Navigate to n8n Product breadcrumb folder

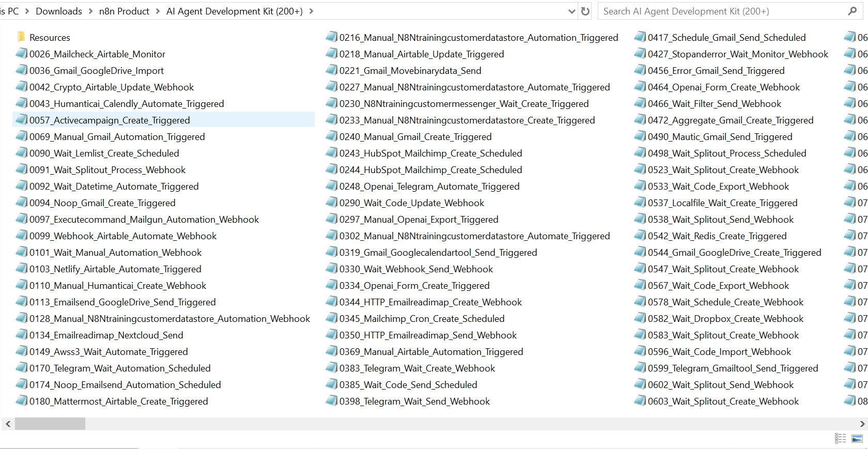coord(124,11)
